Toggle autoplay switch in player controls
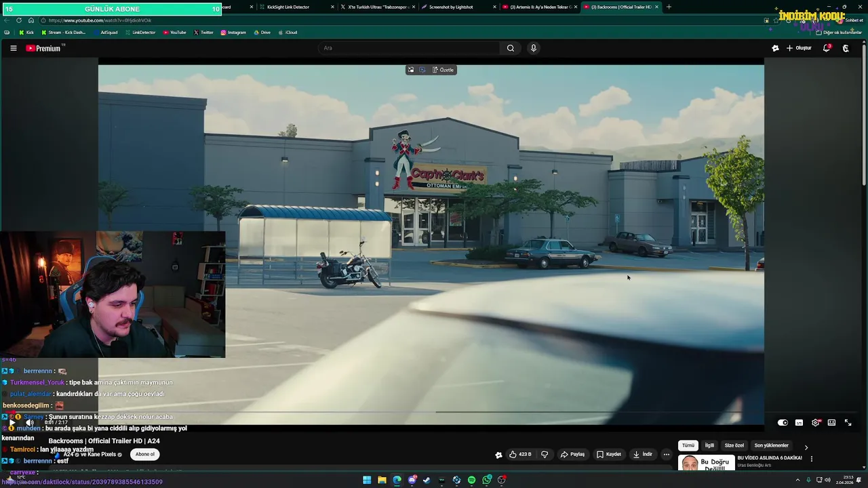Screen dimensions: 868x488 783,422
